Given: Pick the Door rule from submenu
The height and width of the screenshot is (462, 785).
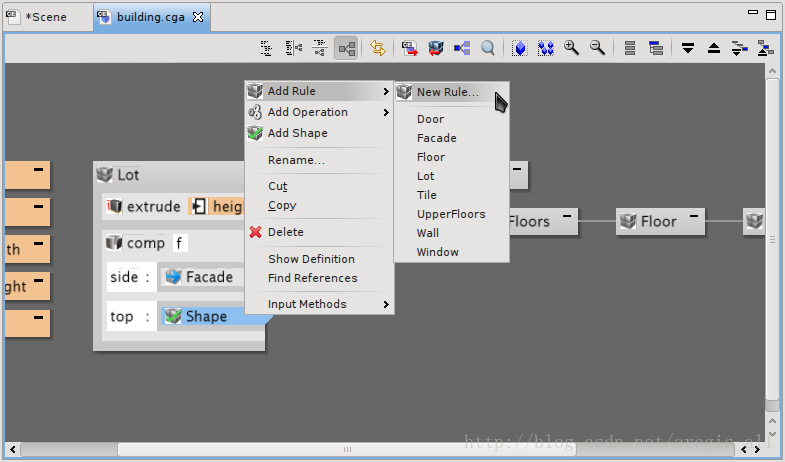Looking at the screenshot, I should click(452, 119).
